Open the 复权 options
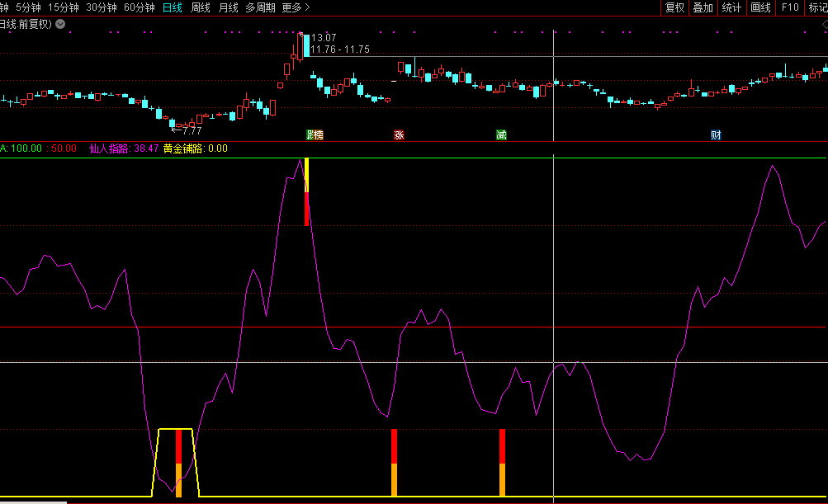Image resolution: width=828 pixels, height=504 pixels. (674, 7)
